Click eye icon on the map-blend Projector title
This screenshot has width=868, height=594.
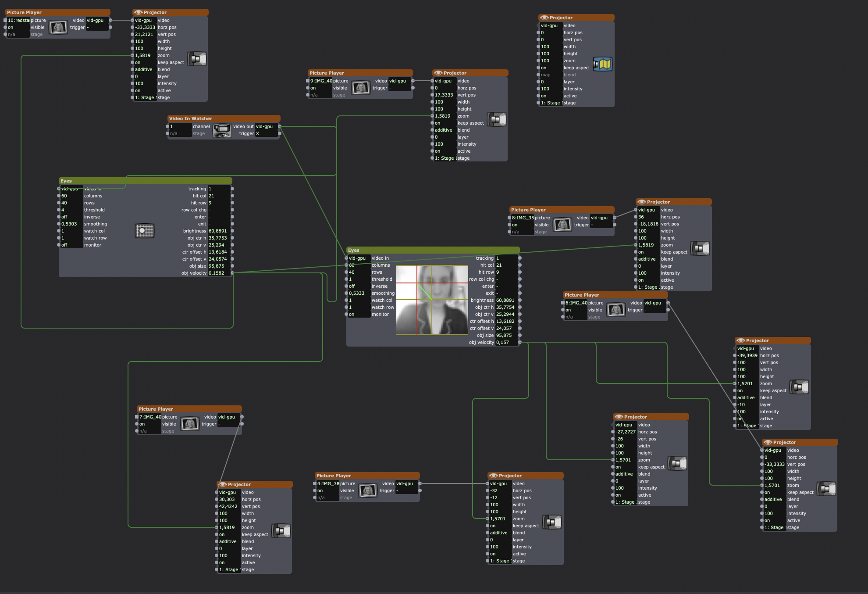544,18
